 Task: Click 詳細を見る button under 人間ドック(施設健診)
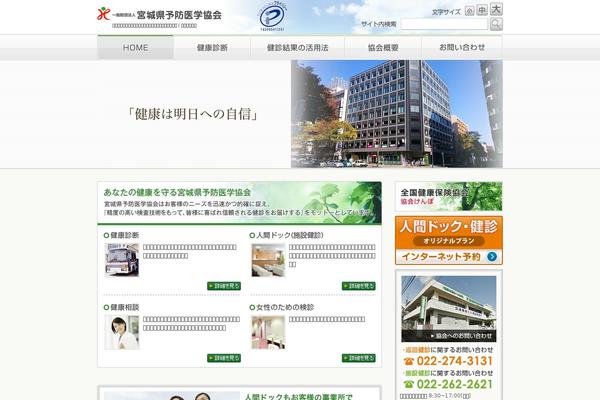pyautogui.click(x=359, y=286)
